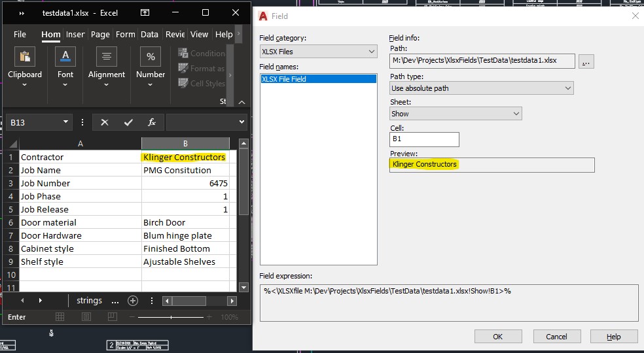Click Format as Table icon

[x=183, y=68]
